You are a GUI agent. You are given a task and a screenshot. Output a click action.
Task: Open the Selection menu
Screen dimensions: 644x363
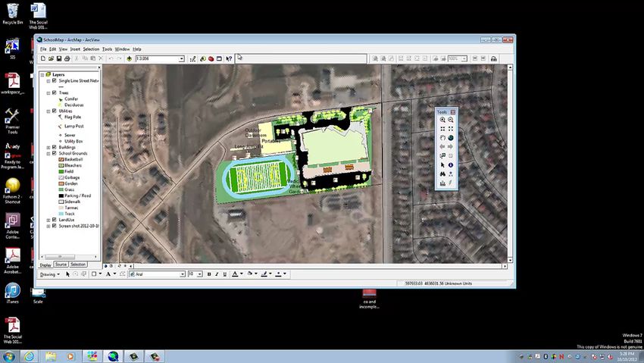91,49
